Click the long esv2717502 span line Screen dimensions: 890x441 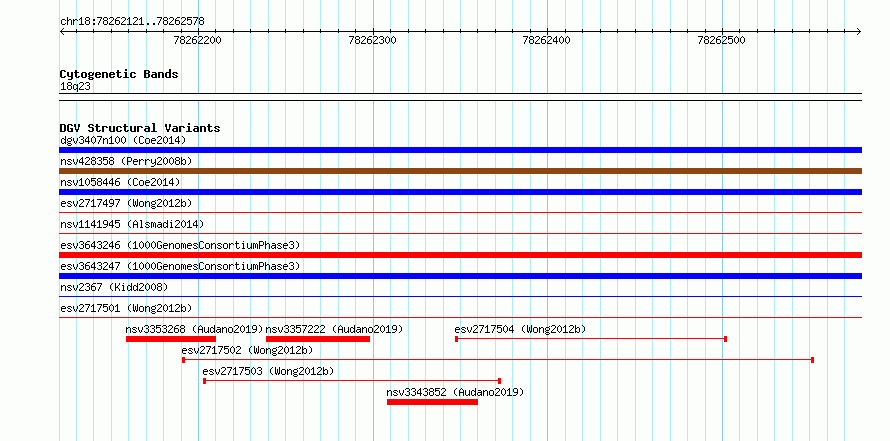498,360
